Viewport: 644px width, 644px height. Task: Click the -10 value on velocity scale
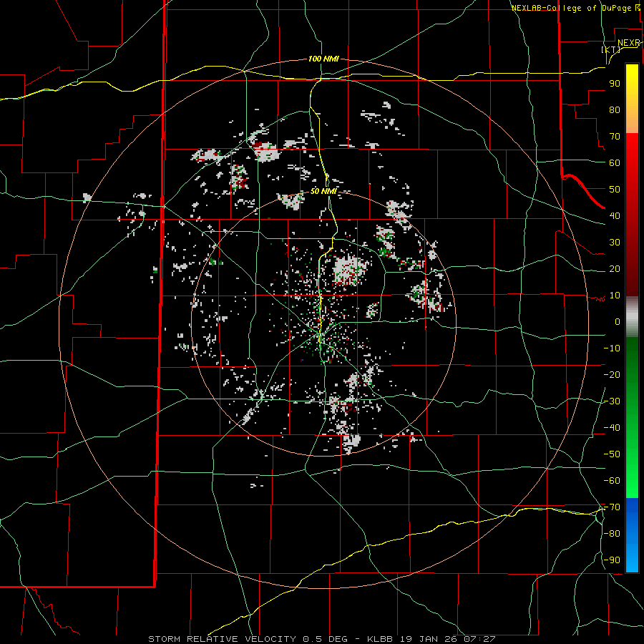pos(612,348)
